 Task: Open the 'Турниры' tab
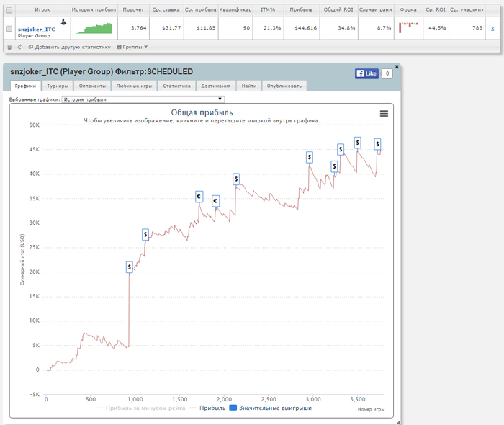57,86
